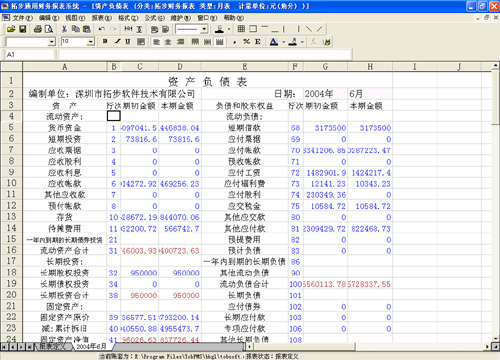500x360 pixels.
Task: Open the font name dropdown
Action: 52,42
